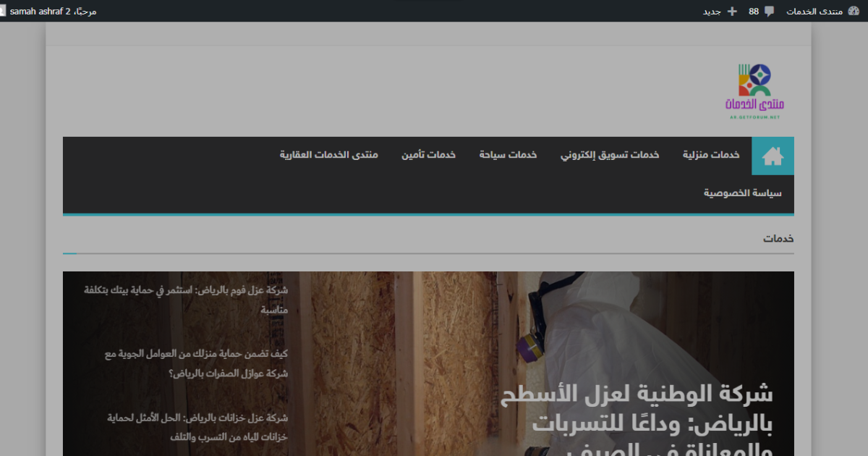Open منتدى الخدمات العقارية navigation item

coord(329,154)
